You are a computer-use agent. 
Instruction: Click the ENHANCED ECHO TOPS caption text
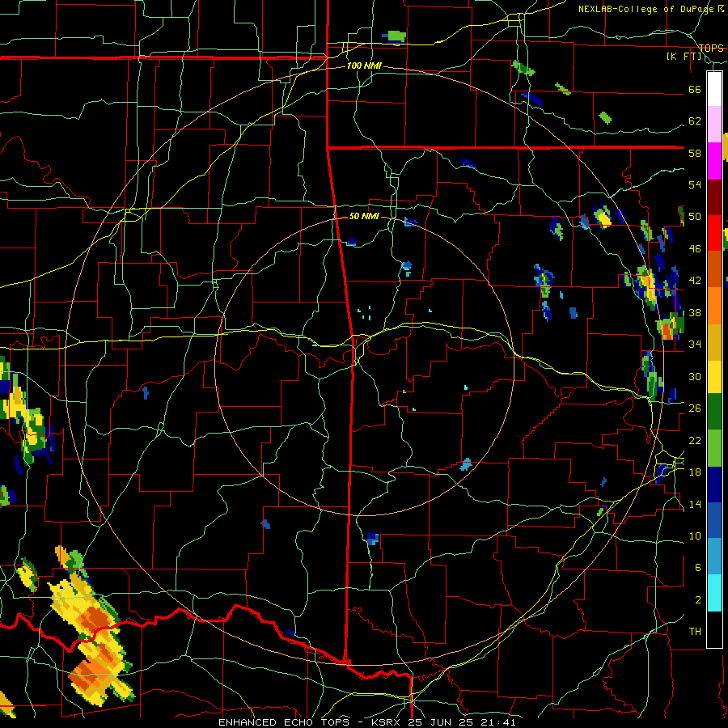tap(288, 722)
